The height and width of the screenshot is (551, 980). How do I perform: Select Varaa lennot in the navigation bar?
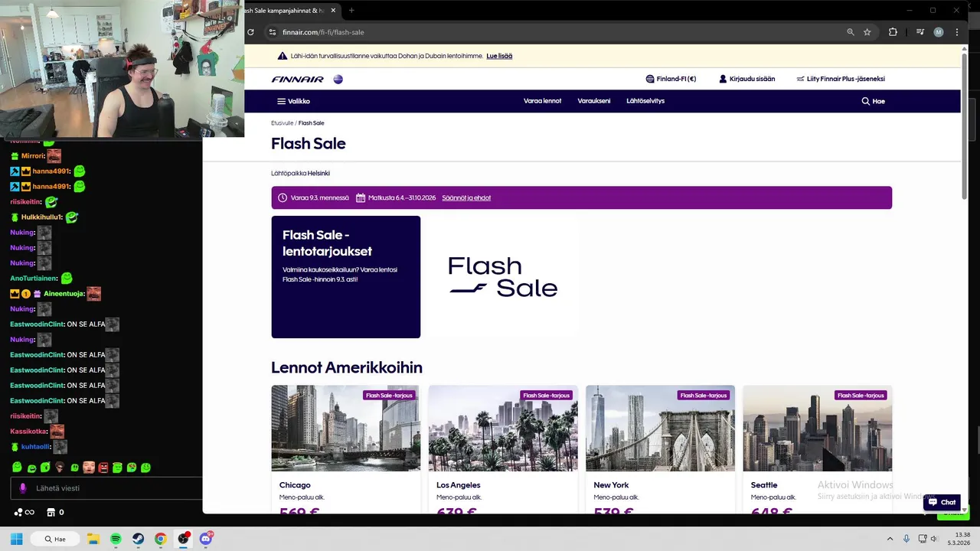tap(542, 101)
